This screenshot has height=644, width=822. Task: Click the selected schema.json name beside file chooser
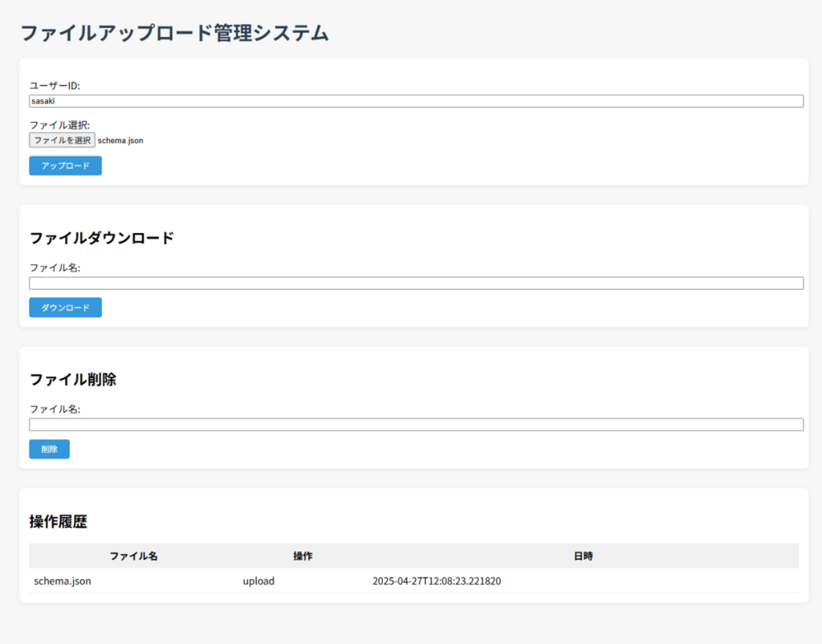click(120, 141)
